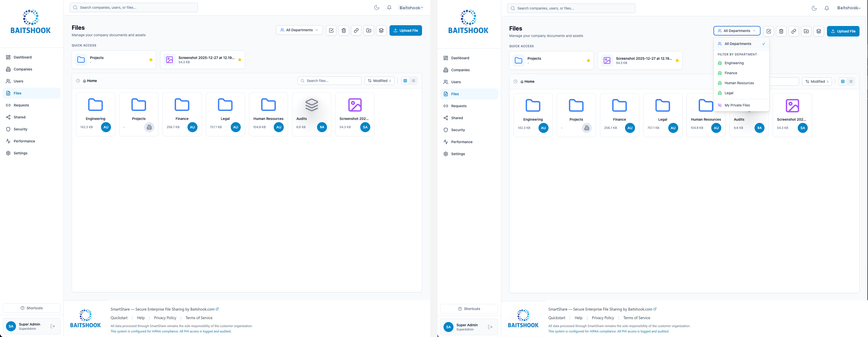Click the new folder icon in the left screenshot
The image size is (868, 337).
[x=369, y=30]
